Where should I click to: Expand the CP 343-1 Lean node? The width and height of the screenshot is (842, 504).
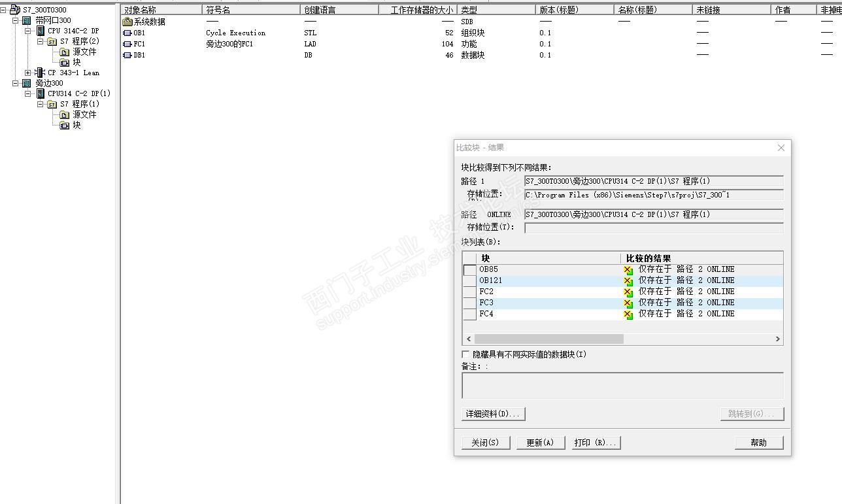click(x=28, y=73)
